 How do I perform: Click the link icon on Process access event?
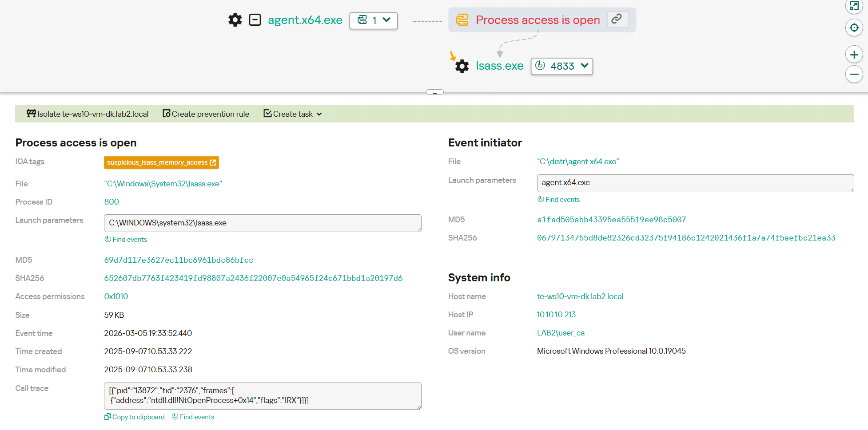tap(617, 20)
